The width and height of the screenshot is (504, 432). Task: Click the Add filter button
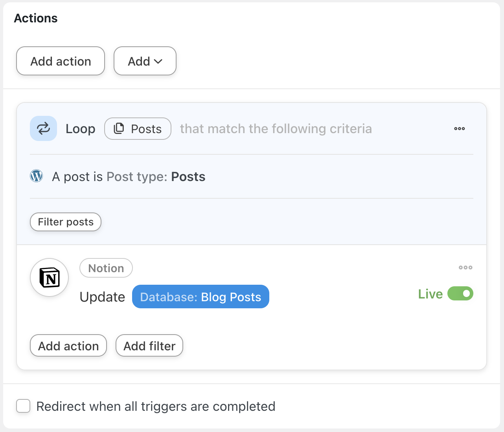(x=149, y=346)
